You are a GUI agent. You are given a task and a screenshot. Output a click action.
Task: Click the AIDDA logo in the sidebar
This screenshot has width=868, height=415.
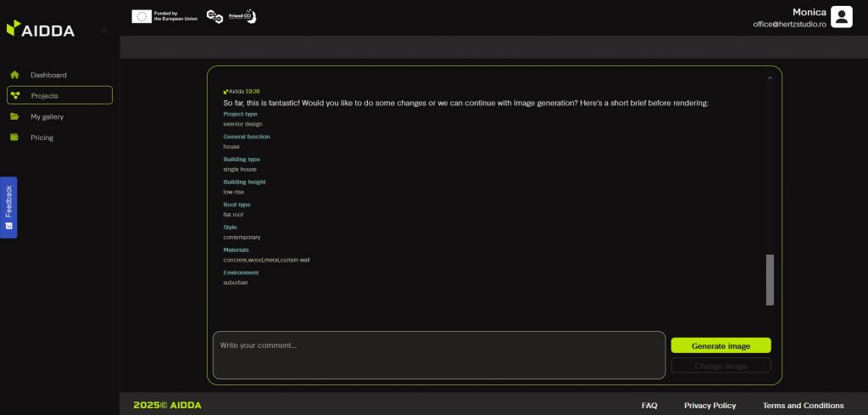tap(40, 30)
